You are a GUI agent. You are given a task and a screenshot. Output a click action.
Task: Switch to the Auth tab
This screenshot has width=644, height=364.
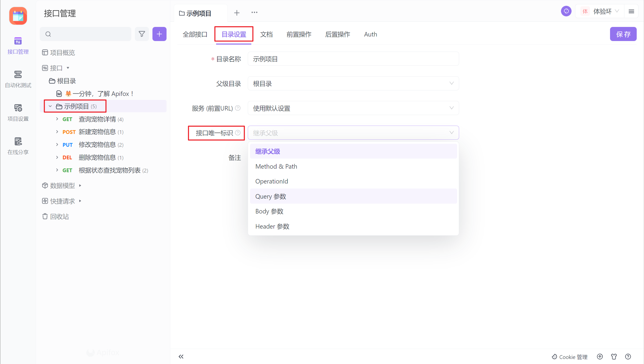370,34
